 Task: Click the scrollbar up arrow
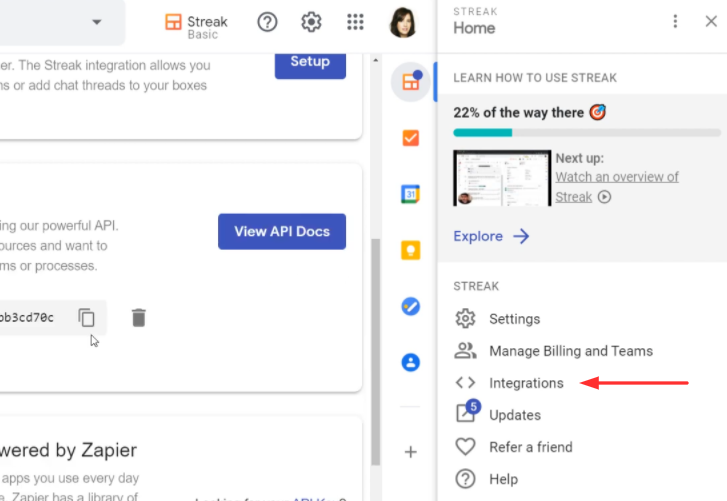[x=376, y=60]
